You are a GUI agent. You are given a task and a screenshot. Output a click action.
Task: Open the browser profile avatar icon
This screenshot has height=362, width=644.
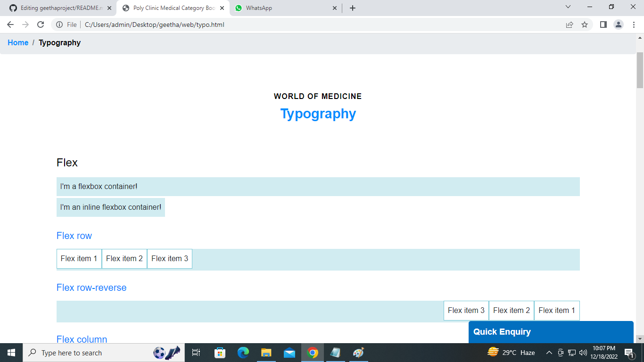click(x=618, y=25)
